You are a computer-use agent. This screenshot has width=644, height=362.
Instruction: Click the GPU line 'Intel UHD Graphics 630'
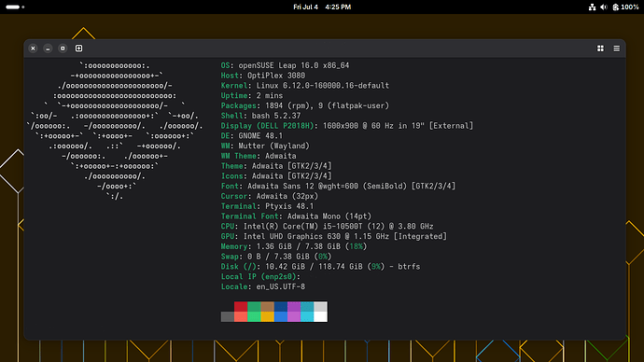[x=291, y=236]
